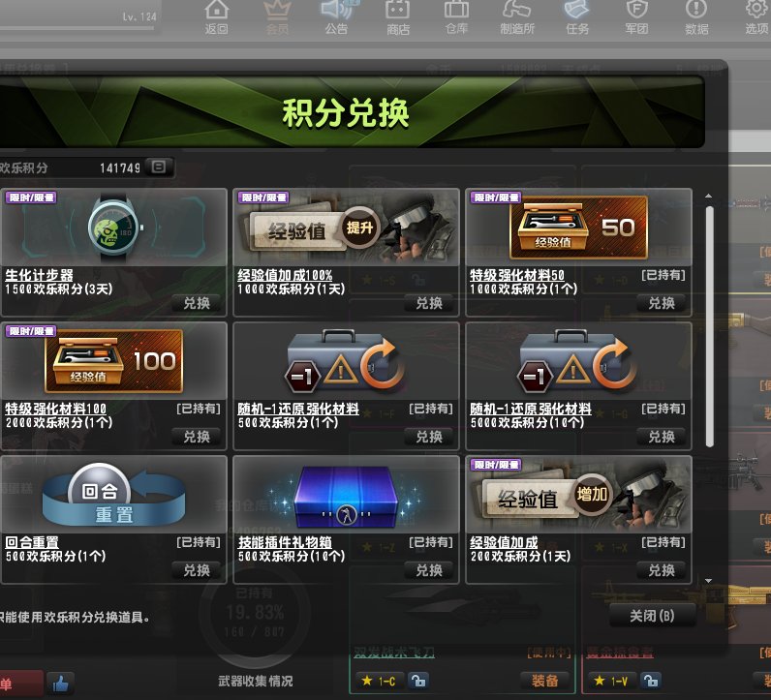Select the 特级强化材料100 item image
This screenshot has width=771, height=700.
point(114,361)
